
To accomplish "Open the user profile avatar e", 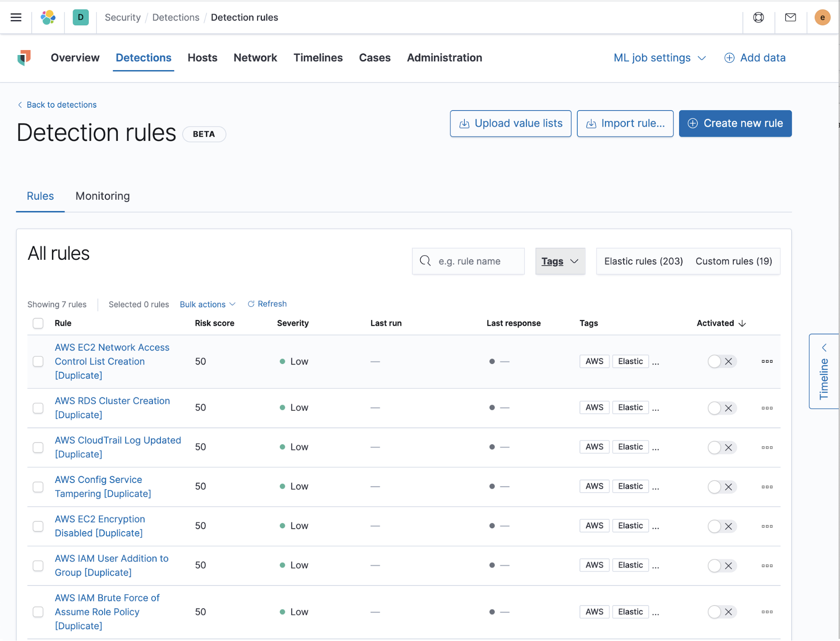I will coord(822,17).
